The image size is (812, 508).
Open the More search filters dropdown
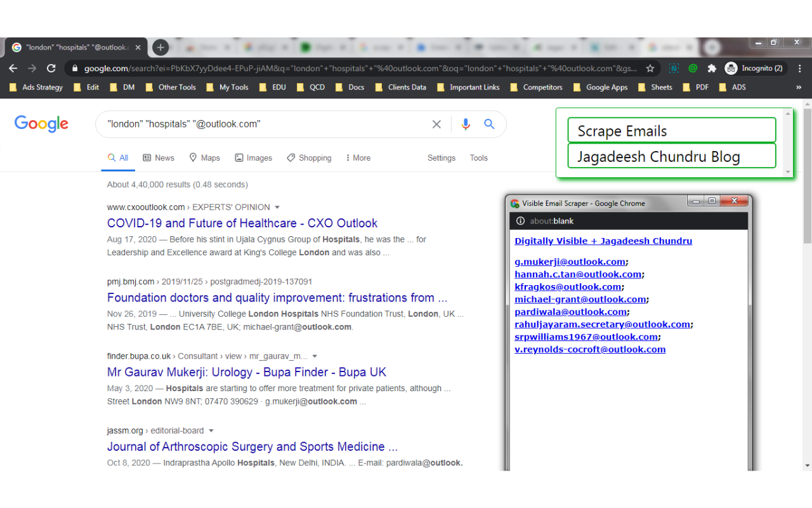[x=358, y=158]
